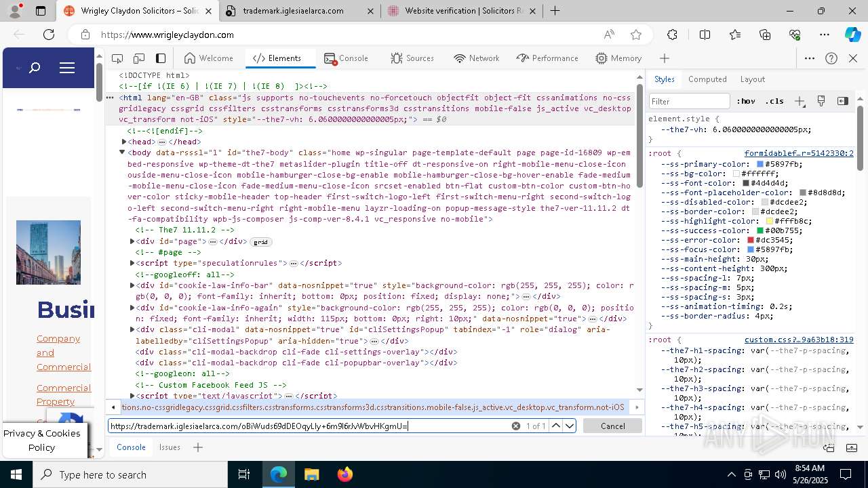Launch Firefox from taskbar
The image size is (868, 488).
tap(344, 474)
